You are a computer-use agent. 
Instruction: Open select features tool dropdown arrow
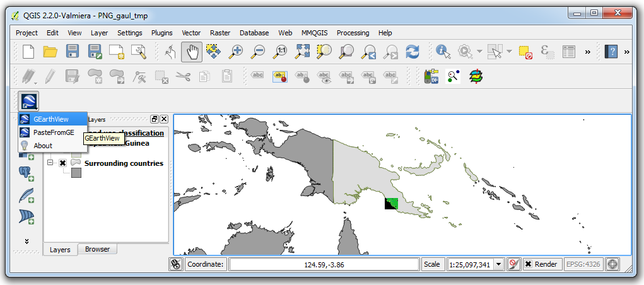pyautogui.click(x=509, y=52)
